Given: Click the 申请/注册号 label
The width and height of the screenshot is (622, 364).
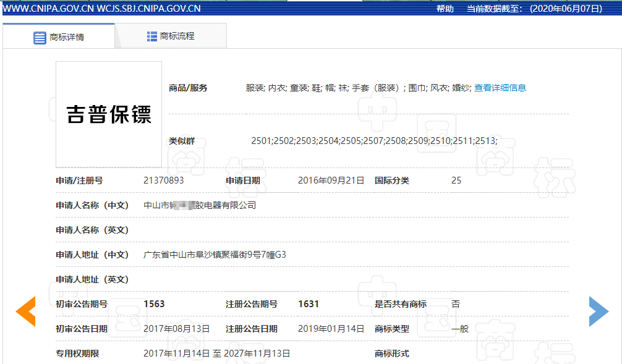Looking at the screenshot, I should click(x=79, y=180).
